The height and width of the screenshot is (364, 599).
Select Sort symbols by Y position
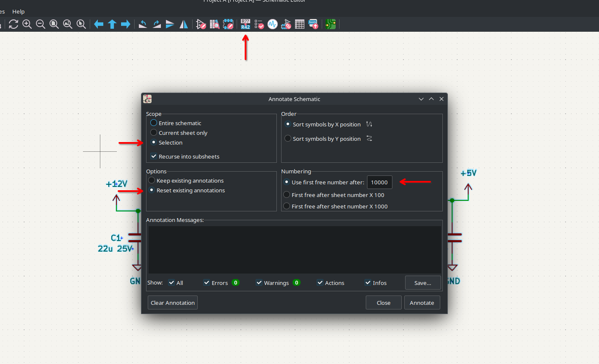[x=288, y=139]
